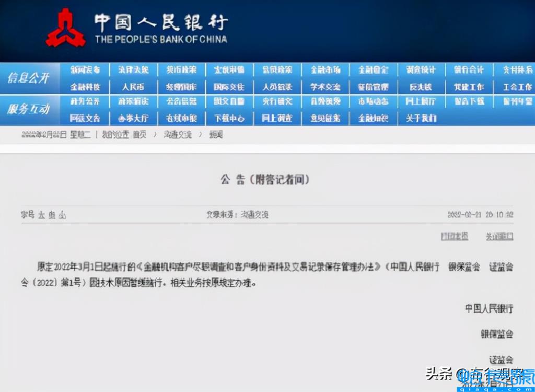535x392 pixels.
Task: Navigate to 信贷政策
Action: click(x=277, y=70)
